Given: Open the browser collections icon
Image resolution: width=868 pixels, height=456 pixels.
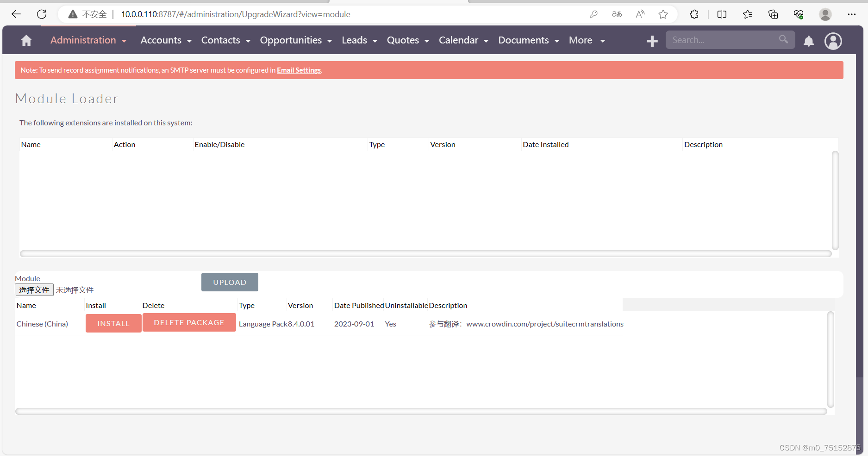Looking at the screenshot, I should click(x=773, y=14).
